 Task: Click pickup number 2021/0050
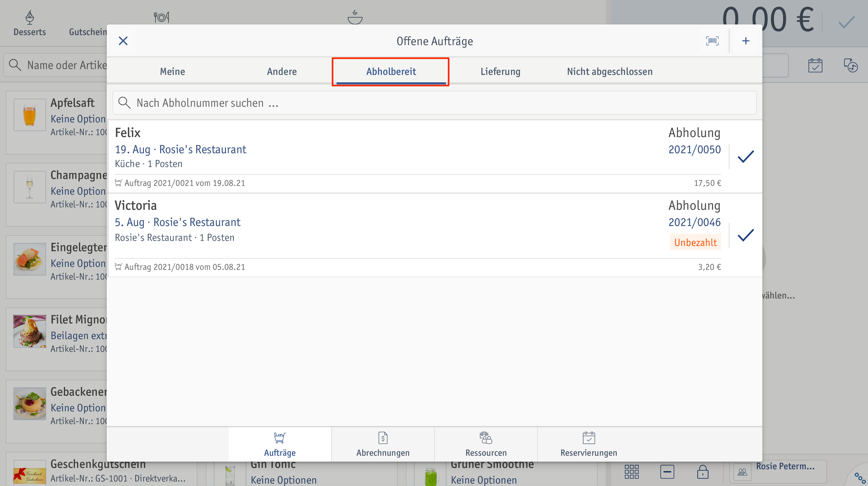click(694, 149)
